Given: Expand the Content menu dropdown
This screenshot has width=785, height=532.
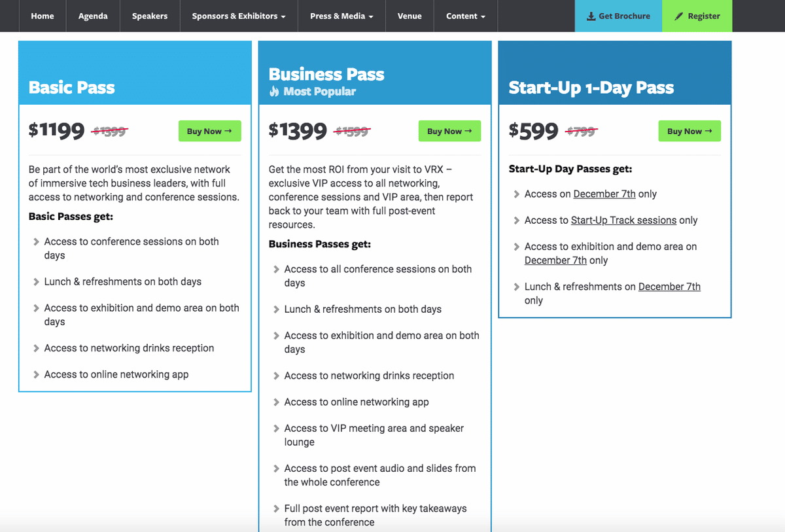Looking at the screenshot, I should click(466, 16).
